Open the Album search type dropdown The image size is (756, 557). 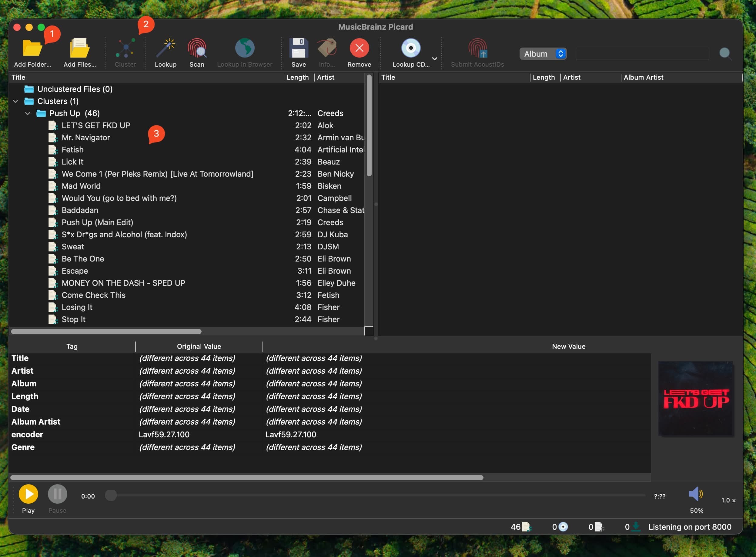543,54
